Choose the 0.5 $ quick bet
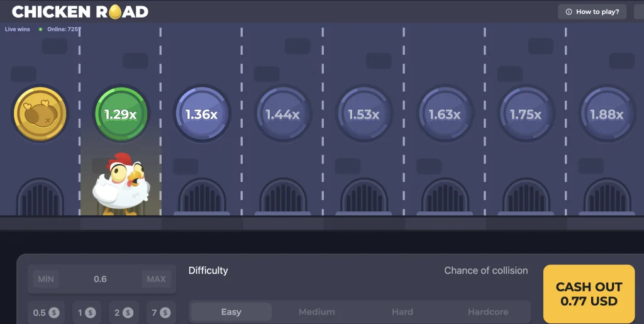 click(x=46, y=313)
